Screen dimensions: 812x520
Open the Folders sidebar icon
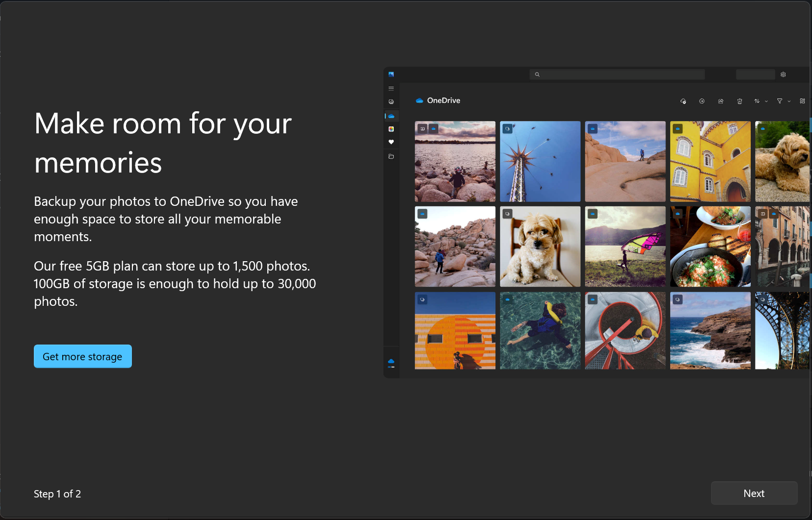point(391,157)
